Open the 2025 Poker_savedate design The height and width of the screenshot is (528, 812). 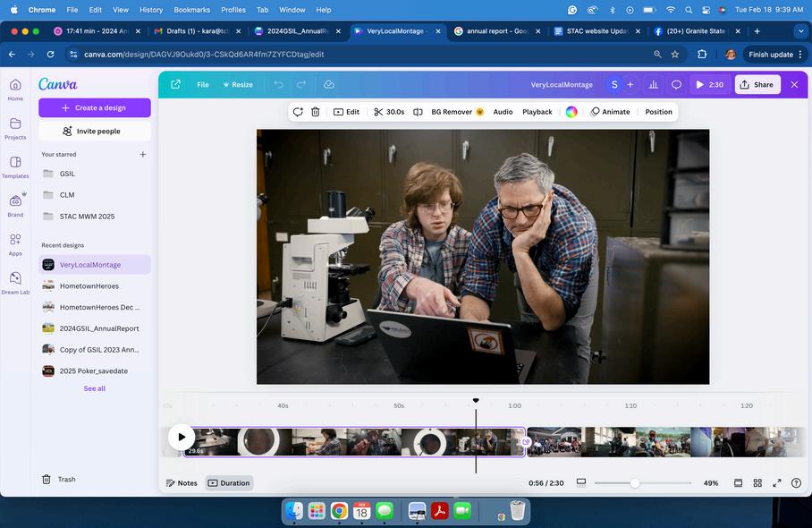coord(95,371)
